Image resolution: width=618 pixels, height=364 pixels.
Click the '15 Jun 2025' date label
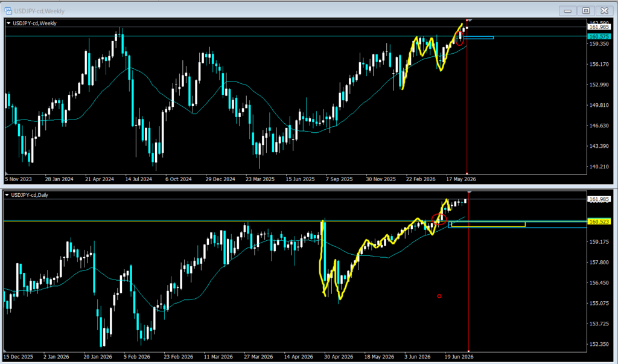coord(301,179)
